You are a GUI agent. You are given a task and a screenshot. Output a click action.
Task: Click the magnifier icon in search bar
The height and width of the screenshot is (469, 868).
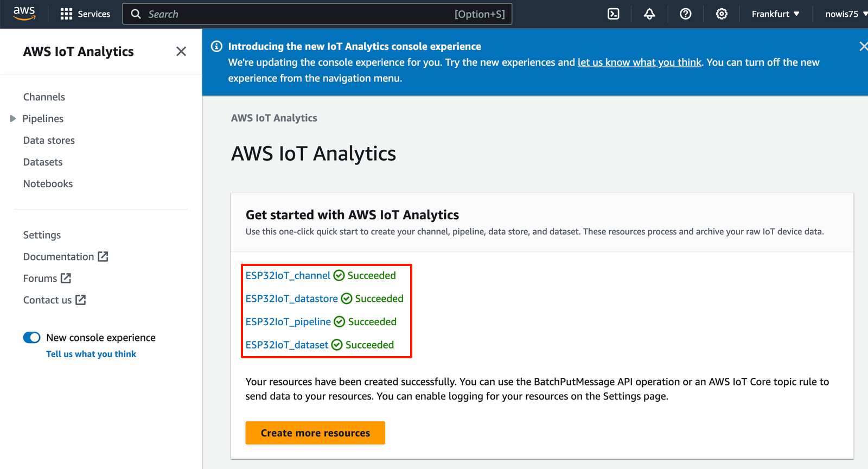tap(136, 14)
